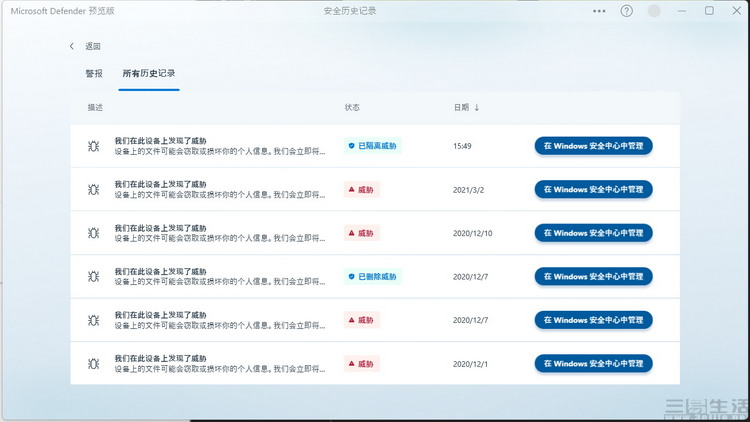Sort the list by 状态 column header

click(x=352, y=108)
